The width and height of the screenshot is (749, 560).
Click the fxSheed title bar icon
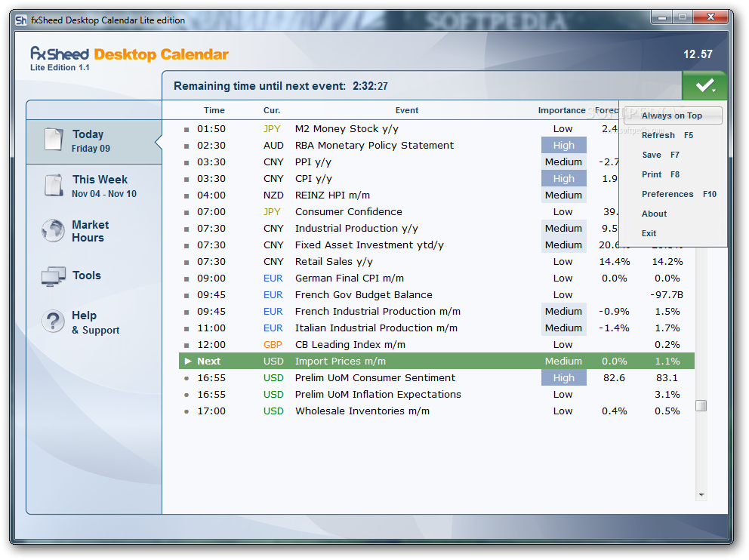pyautogui.click(x=21, y=20)
